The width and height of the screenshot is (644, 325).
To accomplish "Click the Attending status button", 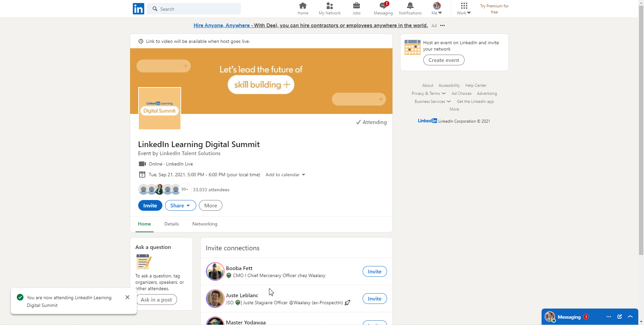I will tap(371, 122).
